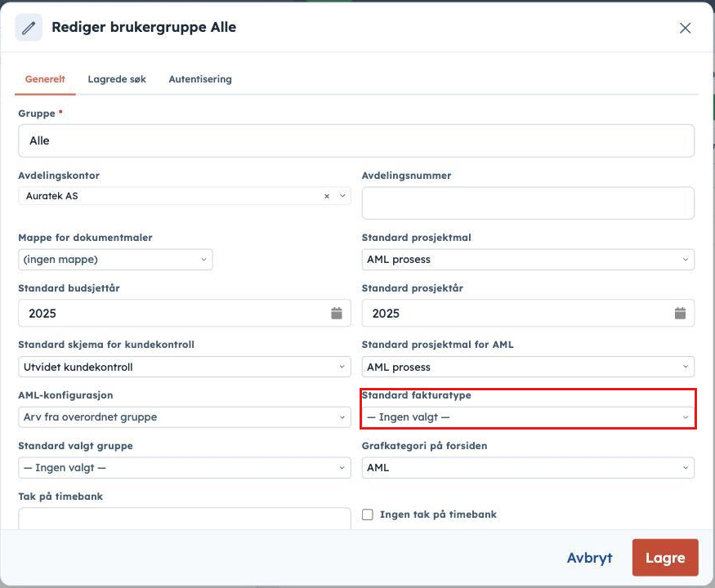Open calendar icon for Standard prosjektår
Viewport: 715px width, 588px height.
tap(680, 313)
